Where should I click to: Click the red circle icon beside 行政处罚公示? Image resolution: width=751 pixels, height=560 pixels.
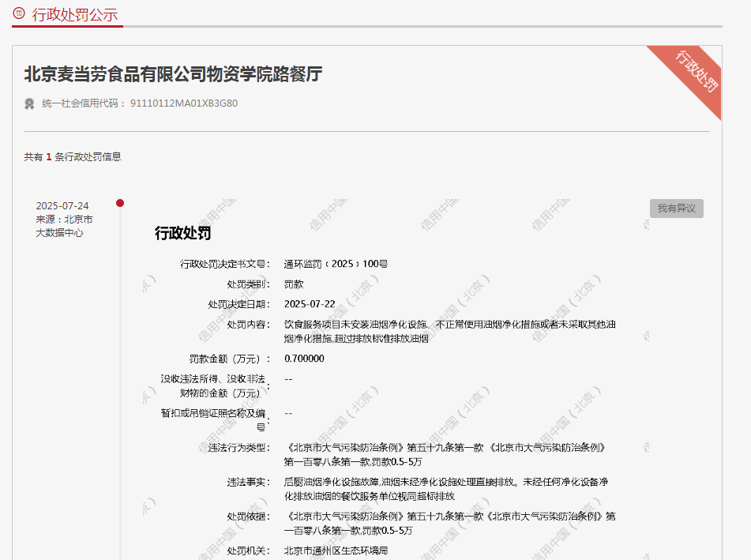tap(19, 13)
